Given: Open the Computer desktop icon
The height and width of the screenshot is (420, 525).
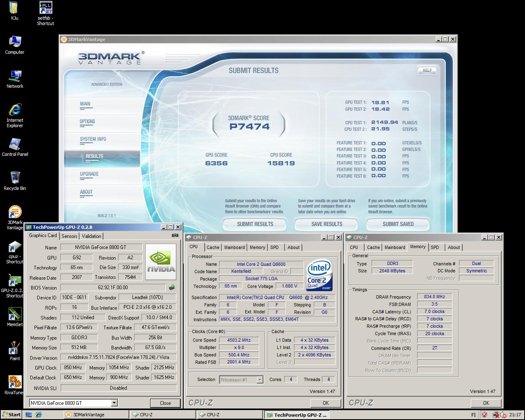Looking at the screenshot, I should [15, 45].
